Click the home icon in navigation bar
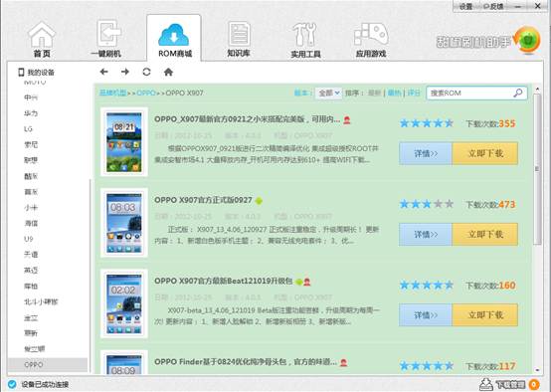 pos(168,72)
